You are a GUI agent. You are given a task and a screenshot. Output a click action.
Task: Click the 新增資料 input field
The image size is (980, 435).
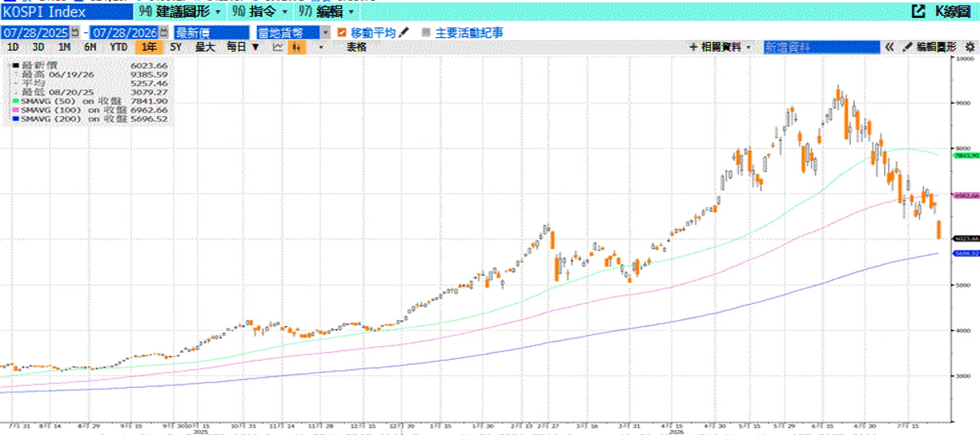tap(822, 47)
